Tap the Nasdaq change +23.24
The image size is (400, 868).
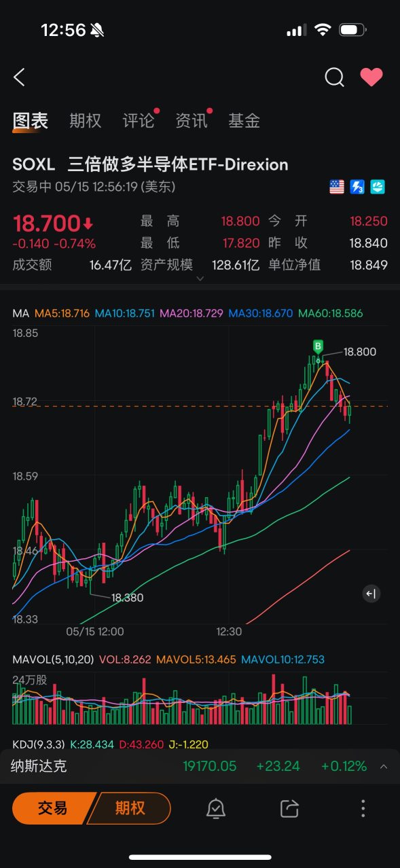(278, 766)
